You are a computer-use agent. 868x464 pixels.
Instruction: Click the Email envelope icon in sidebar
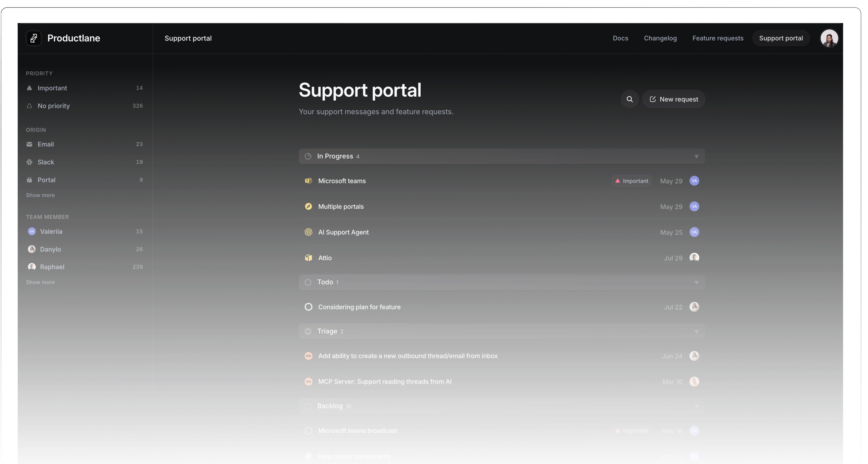pyautogui.click(x=29, y=144)
